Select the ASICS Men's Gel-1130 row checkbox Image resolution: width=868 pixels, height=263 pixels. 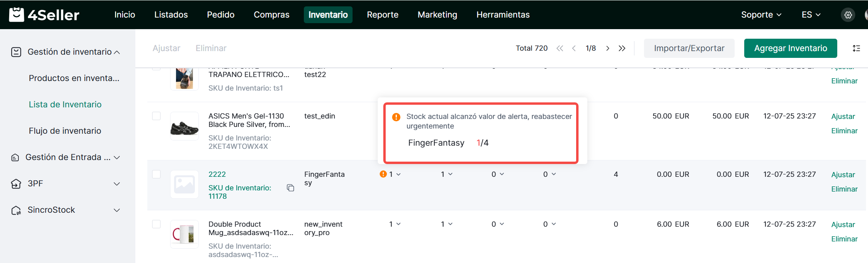157,116
